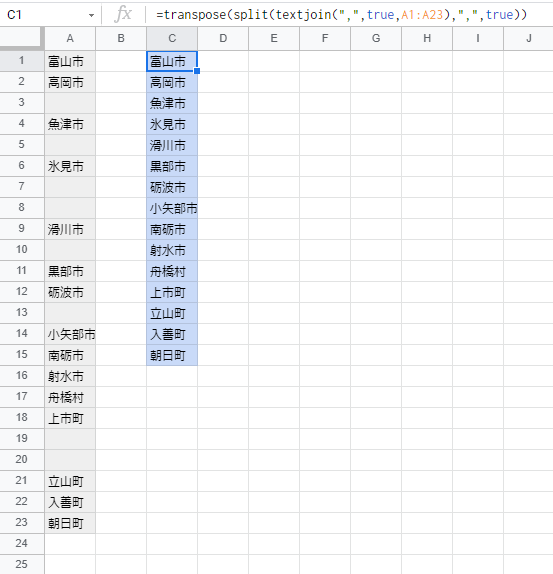
Task: Select row 25 header
Action: (x=22, y=564)
